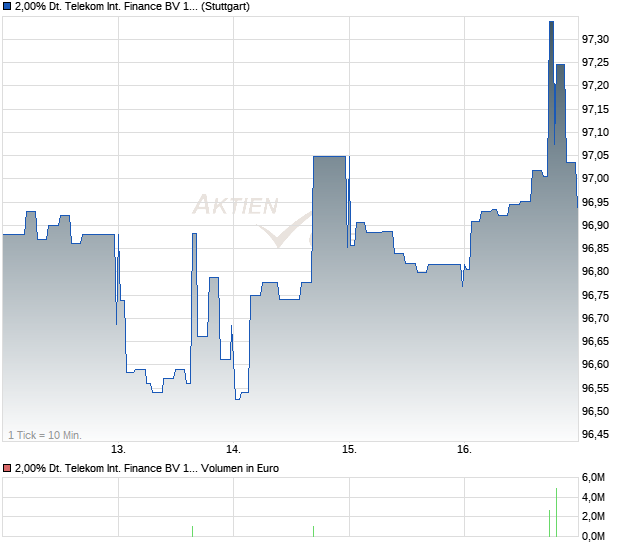Click the 1 Tick = 10 Min. label
The image size is (620, 546).
coord(45,435)
